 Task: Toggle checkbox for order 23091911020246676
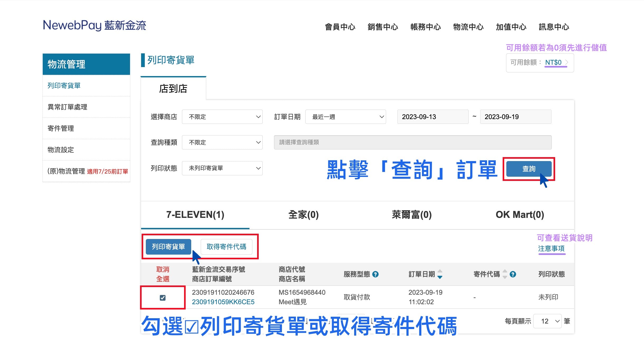pyautogui.click(x=163, y=298)
